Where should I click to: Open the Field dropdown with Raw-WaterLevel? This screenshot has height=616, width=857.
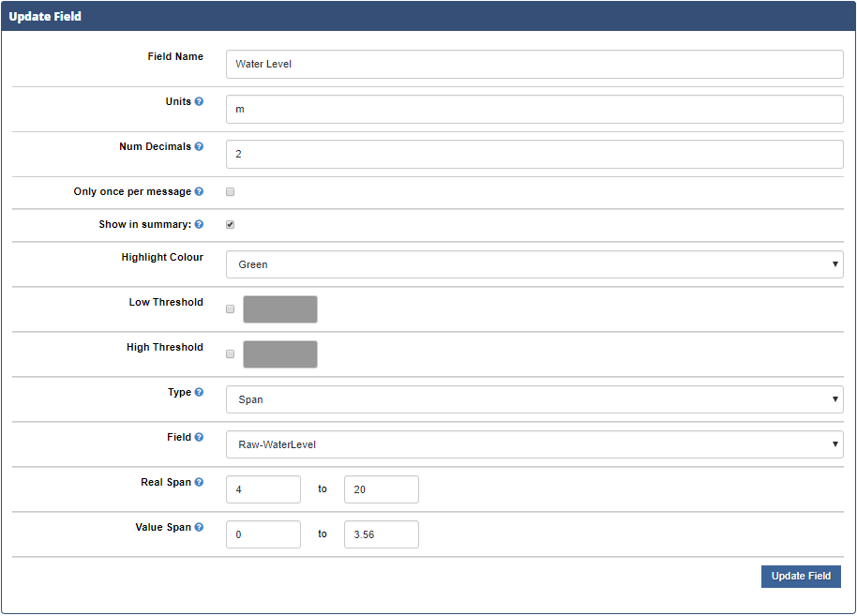click(534, 444)
